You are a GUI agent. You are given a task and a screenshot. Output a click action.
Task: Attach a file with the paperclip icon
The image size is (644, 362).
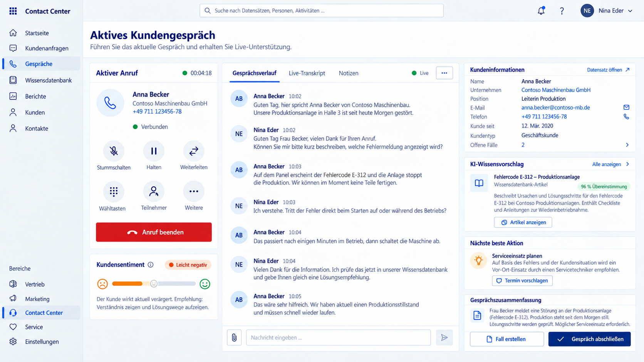tap(234, 338)
